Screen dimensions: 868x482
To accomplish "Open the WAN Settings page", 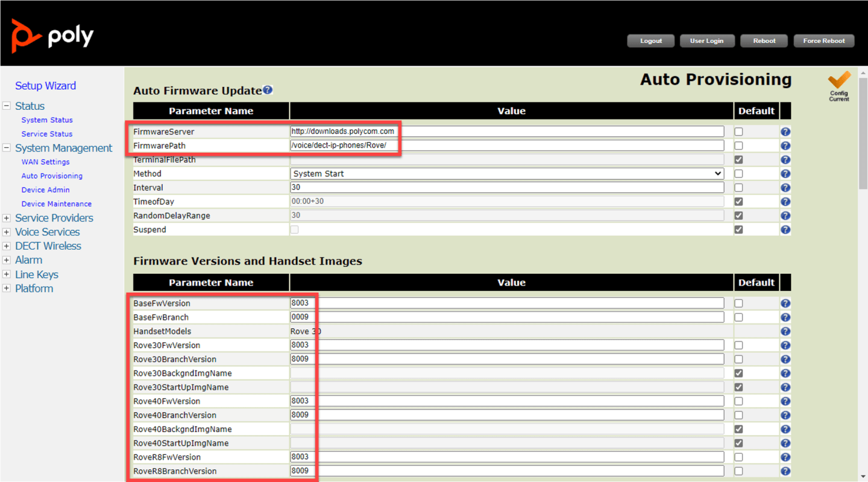I will (45, 162).
